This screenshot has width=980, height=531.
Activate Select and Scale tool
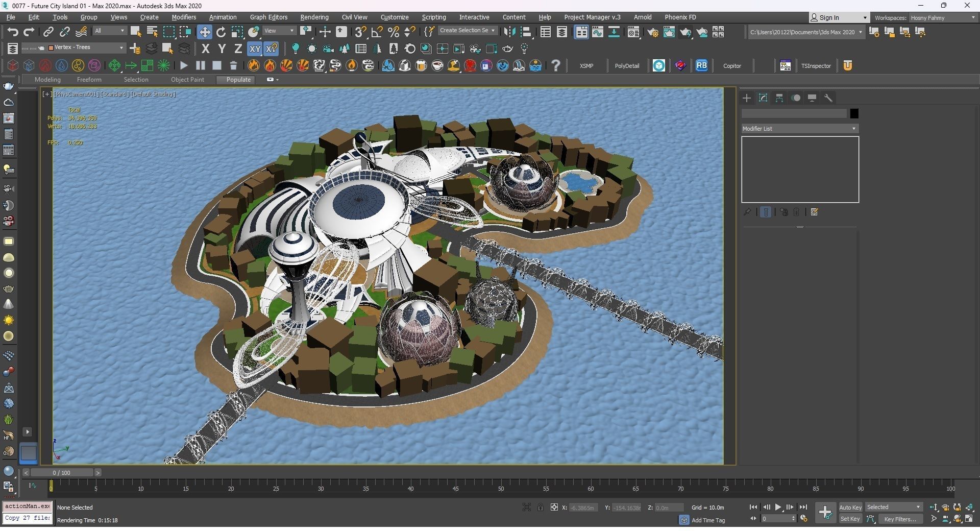[237, 32]
